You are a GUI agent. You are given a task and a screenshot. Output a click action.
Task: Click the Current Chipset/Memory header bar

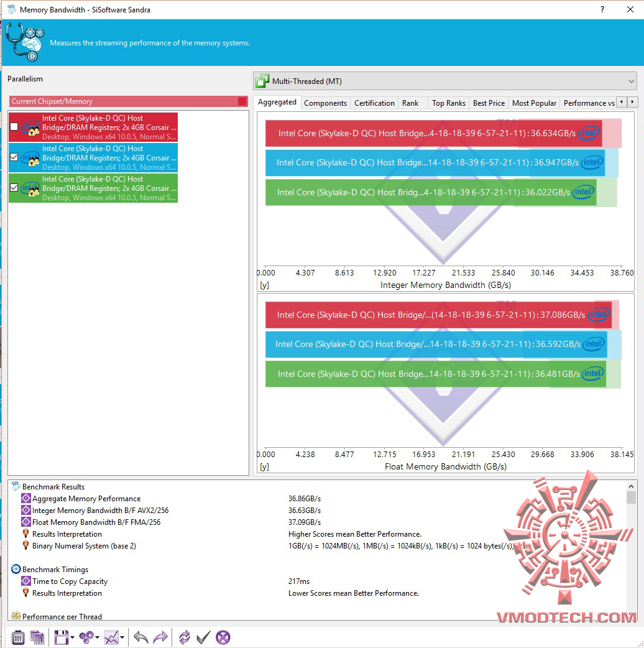[x=129, y=101]
